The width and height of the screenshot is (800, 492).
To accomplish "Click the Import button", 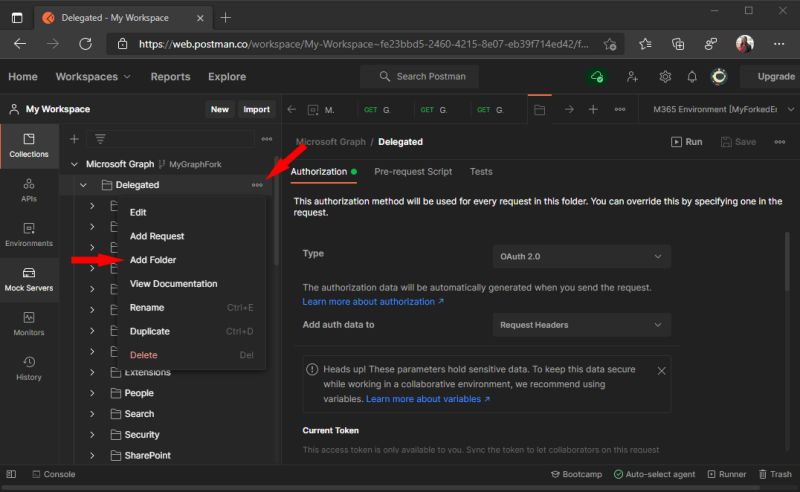I will 256,109.
